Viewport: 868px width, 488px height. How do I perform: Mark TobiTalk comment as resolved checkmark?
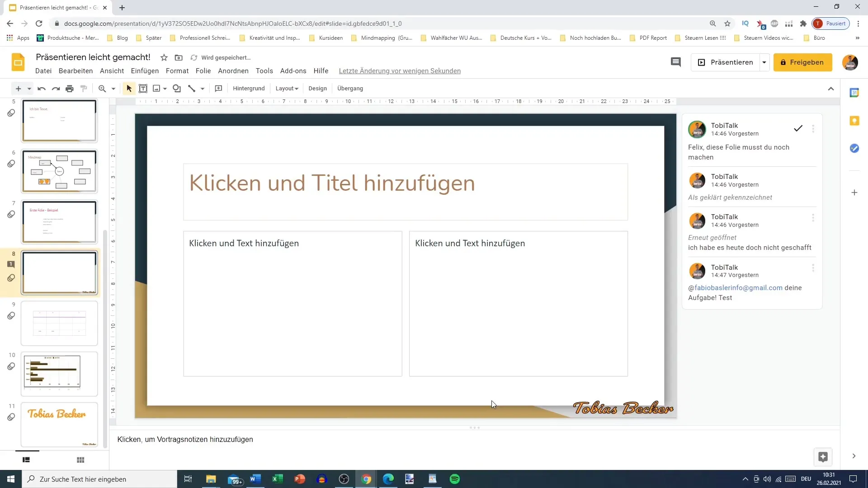(798, 128)
